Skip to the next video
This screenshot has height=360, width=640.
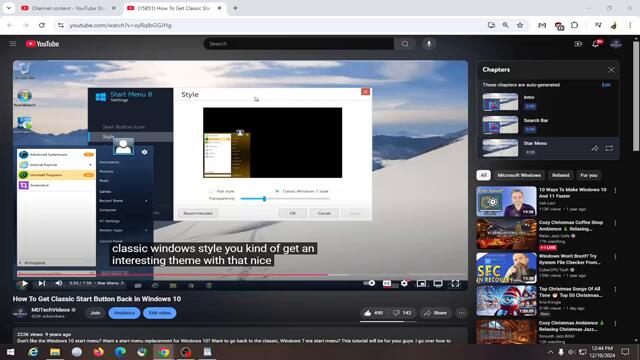pos(42,283)
